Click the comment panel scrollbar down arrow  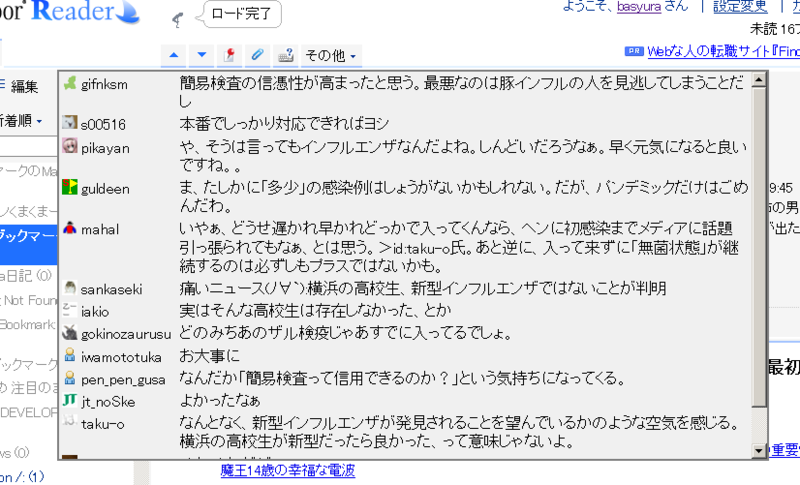click(759, 450)
